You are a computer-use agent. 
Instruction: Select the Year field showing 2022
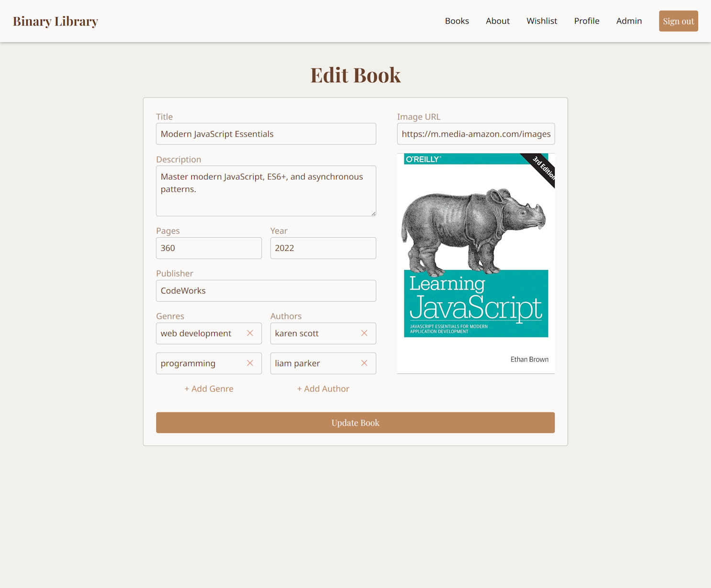coord(323,248)
